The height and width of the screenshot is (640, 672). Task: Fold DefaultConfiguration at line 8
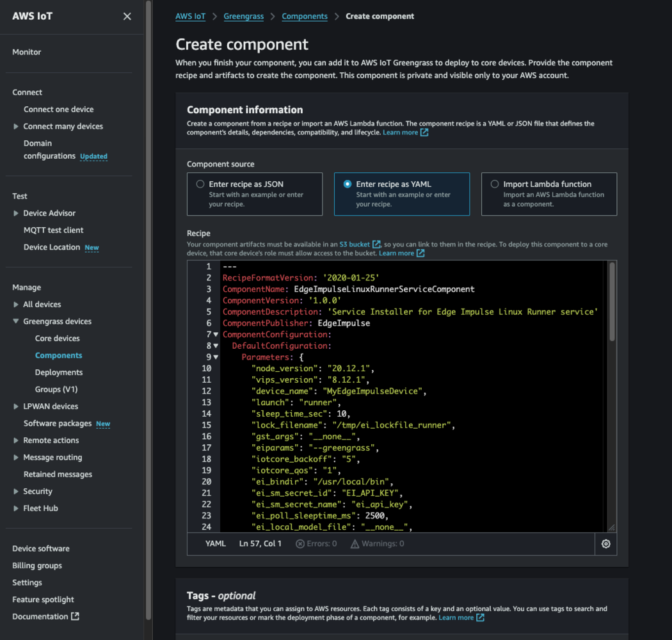(216, 346)
